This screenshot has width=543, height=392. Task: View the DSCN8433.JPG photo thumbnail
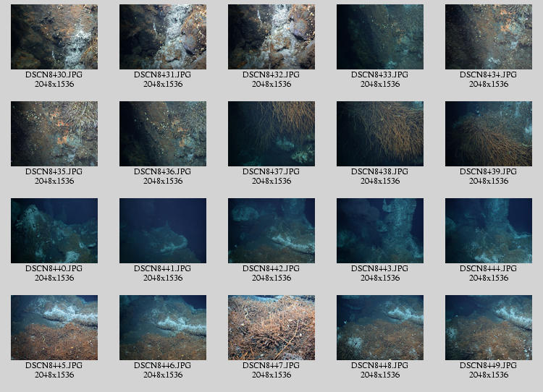click(x=379, y=37)
